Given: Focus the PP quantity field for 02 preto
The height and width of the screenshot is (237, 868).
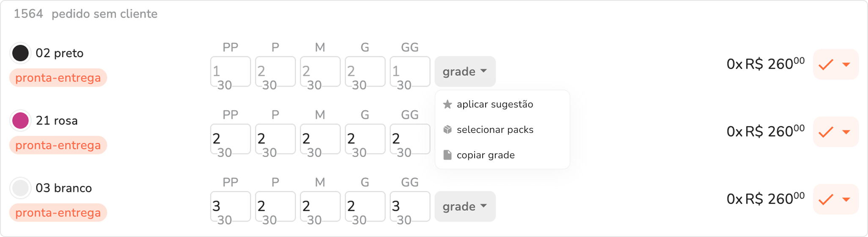Looking at the screenshot, I should [x=231, y=72].
